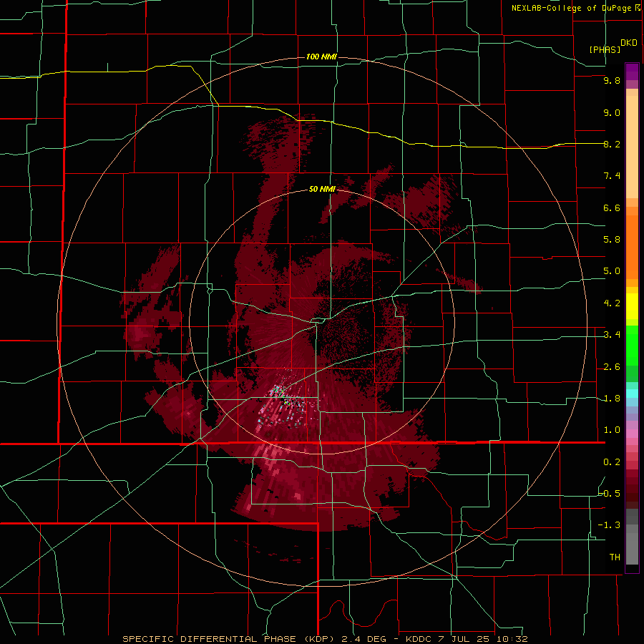
Task: Pick the cyan color bar segment
Action: (632, 394)
